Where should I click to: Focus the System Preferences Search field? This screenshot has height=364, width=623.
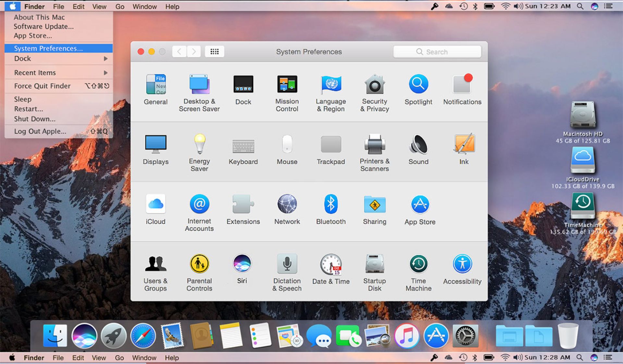pyautogui.click(x=437, y=52)
